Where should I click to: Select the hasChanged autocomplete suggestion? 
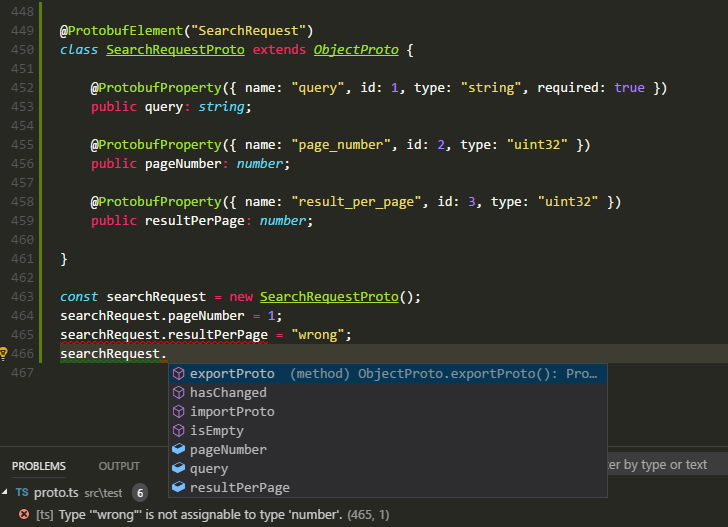388,393
